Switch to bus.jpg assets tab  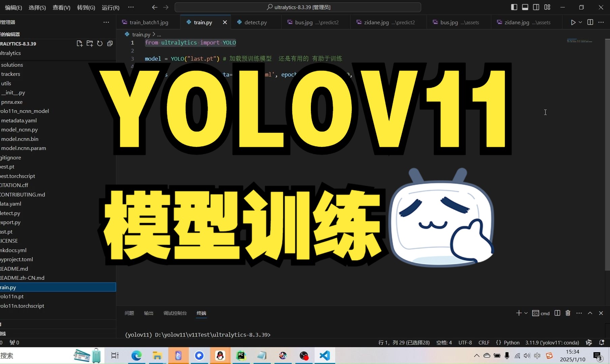(459, 22)
